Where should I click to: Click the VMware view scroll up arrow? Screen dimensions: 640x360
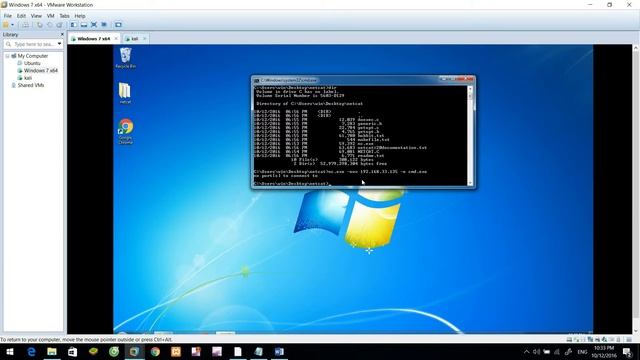[x=636, y=48]
